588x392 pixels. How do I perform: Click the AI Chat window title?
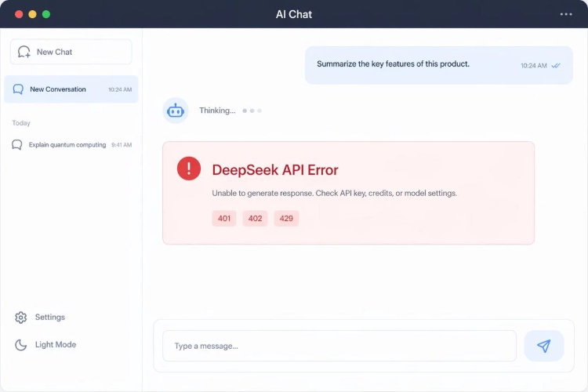coord(294,14)
